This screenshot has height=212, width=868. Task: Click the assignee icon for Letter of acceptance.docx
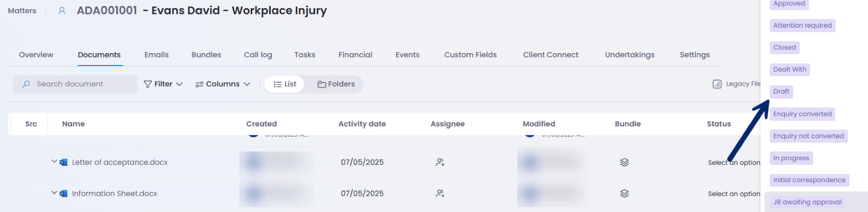pos(440,162)
